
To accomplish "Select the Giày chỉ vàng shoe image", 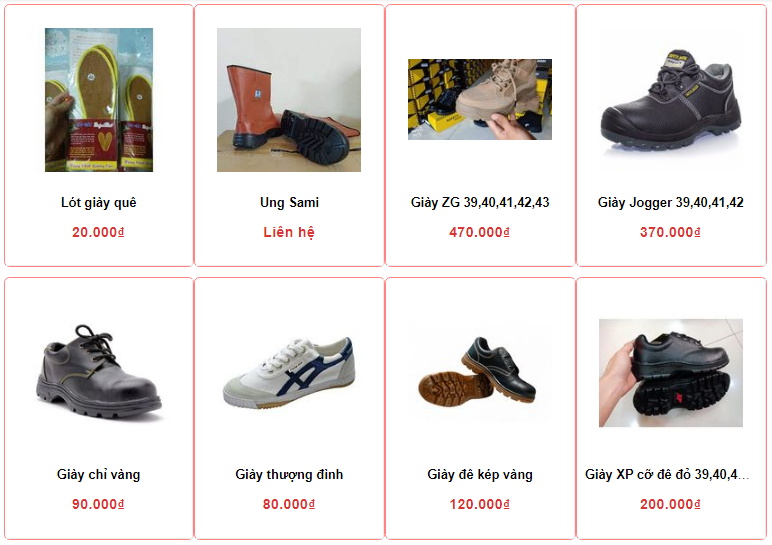I will tap(99, 373).
